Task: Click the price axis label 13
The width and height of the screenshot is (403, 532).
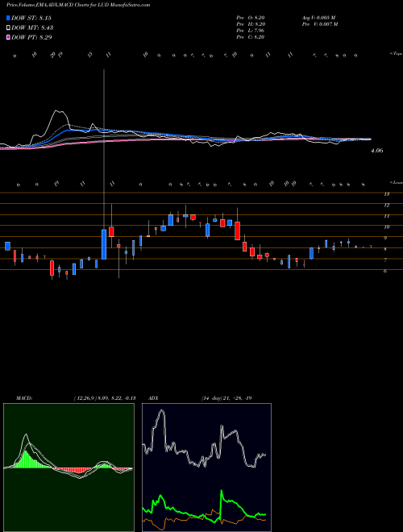Action: pyautogui.click(x=386, y=194)
